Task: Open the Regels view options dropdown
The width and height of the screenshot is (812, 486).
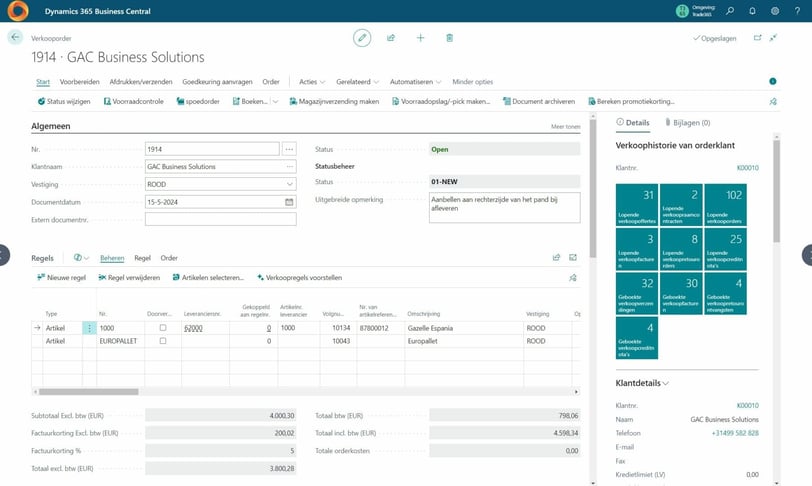Action: [81, 258]
